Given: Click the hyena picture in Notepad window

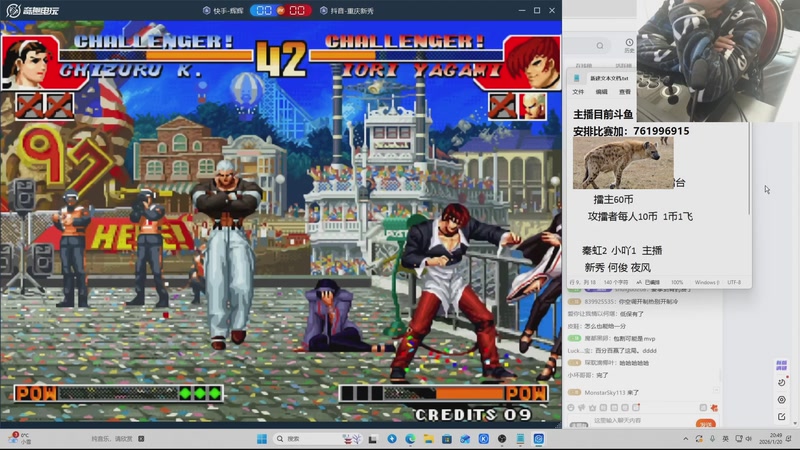Looking at the screenshot, I should (x=623, y=163).
